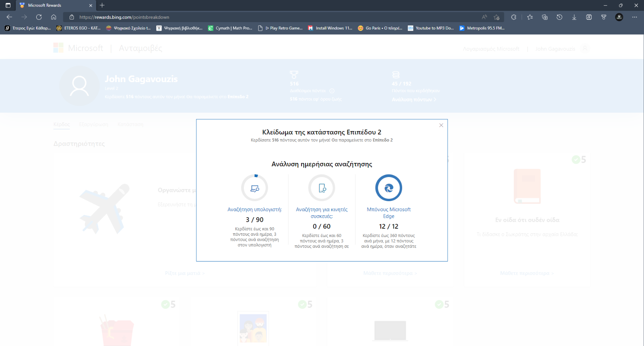Screen dimensions: 644x346
Task: Open the Metropolis 95.5 FM bookmark
Action: coord(482,28)
